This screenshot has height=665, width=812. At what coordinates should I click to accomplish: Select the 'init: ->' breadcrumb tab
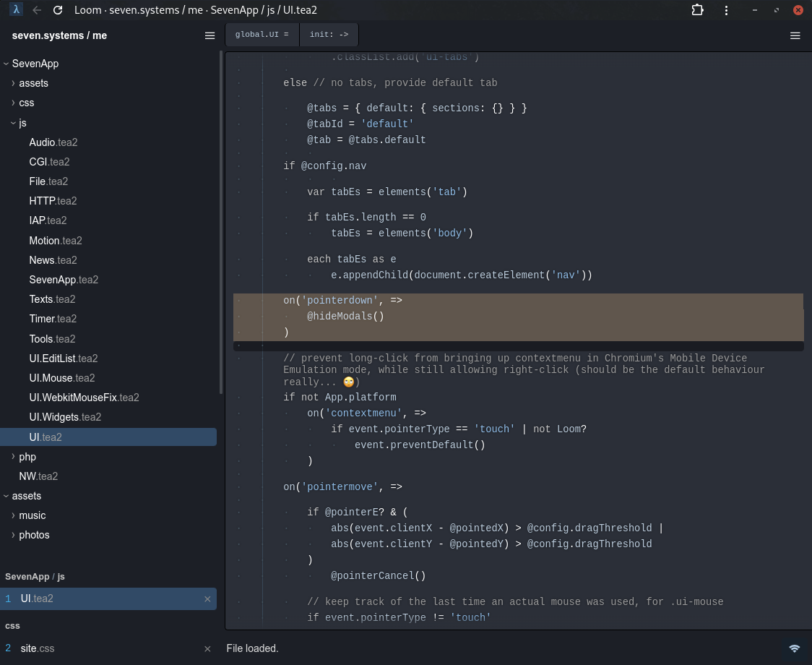329,35
